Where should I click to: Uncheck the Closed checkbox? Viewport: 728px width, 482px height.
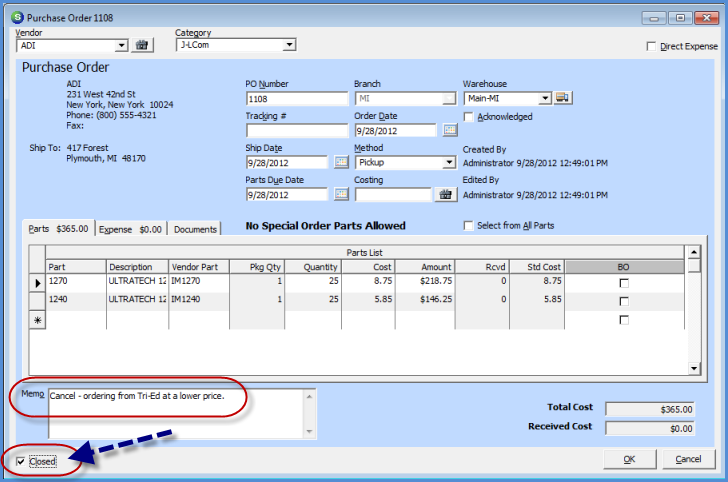click(23, 461)
